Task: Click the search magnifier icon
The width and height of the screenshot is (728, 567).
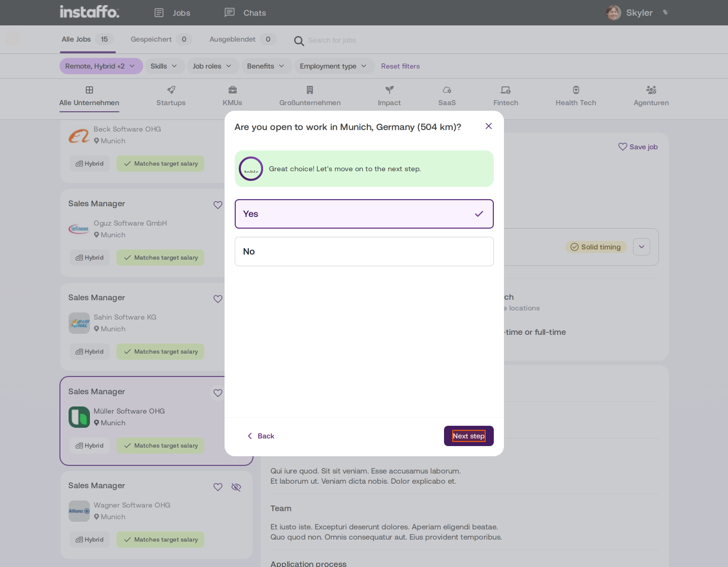Action: [x=299, y=41]
